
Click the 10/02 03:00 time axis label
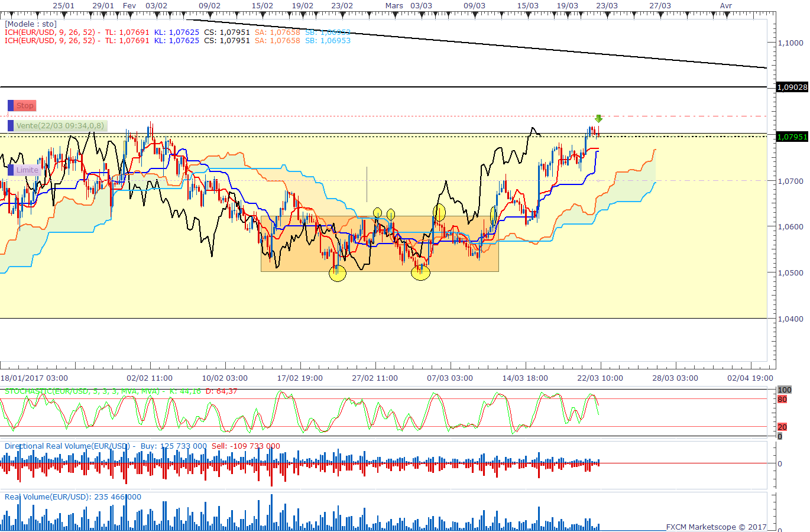tap(225, 378)
